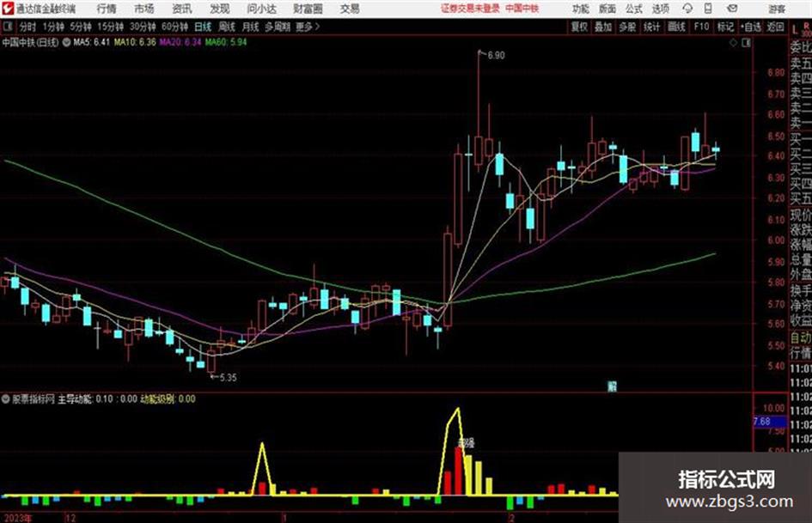
Task: Expand the indicator dropdown before 股票指标网
Action: pyautogui.click(x=6, y=399)
